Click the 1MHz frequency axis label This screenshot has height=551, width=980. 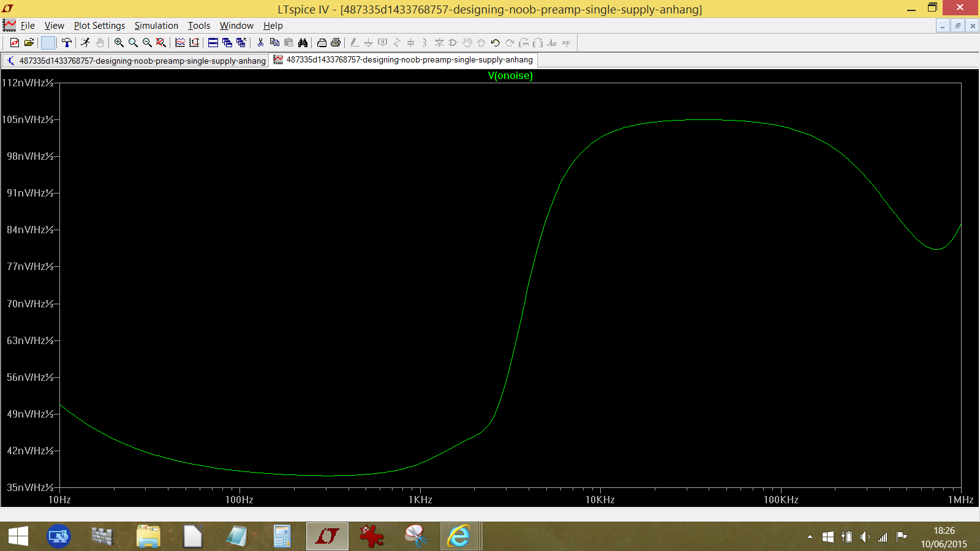pyautogui.click(x=961, y=500)
